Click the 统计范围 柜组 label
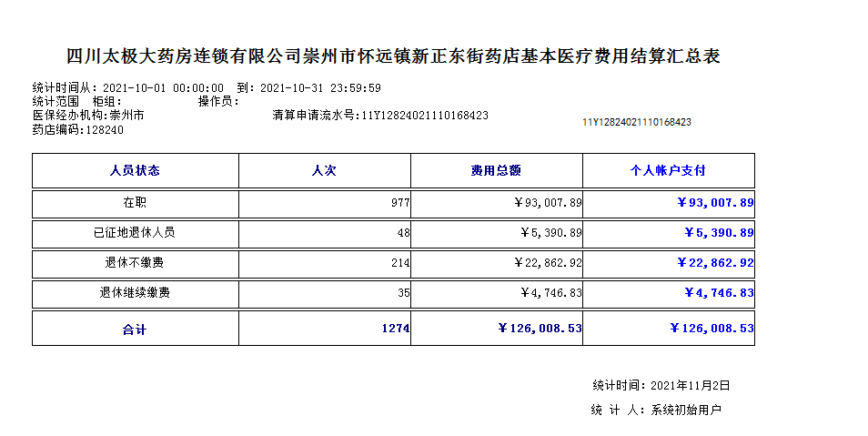Image resolution: width=868 pixels, height=436 pixels. [x=77, y=102]
